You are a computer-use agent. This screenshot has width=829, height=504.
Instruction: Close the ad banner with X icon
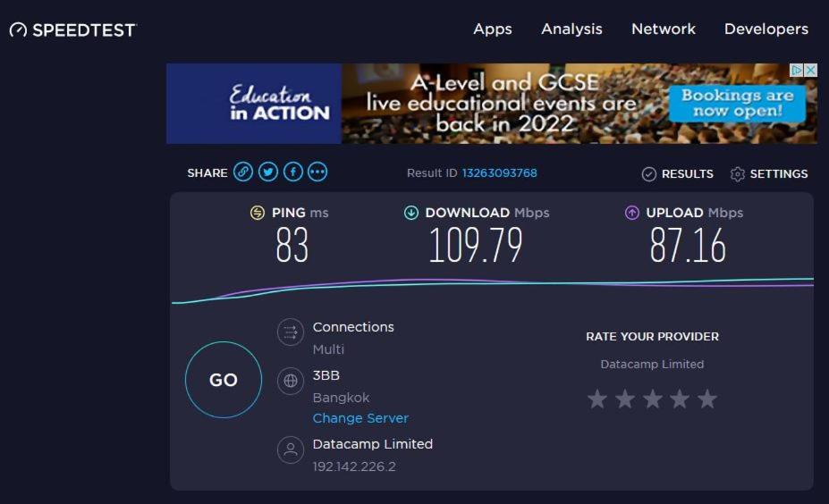810,70
